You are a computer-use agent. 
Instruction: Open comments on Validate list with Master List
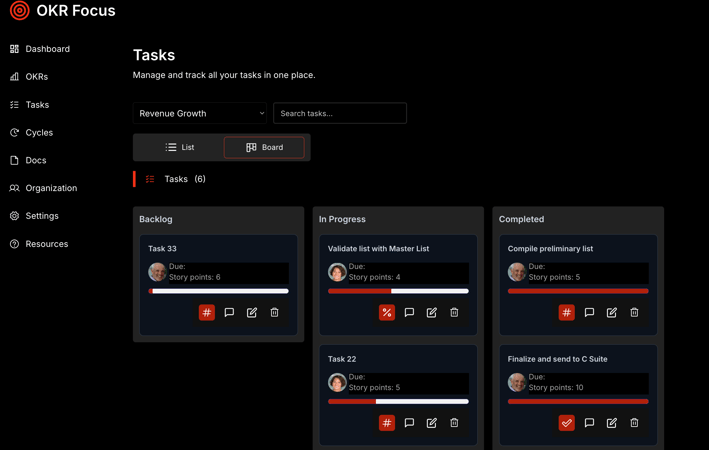click(409, 313)
